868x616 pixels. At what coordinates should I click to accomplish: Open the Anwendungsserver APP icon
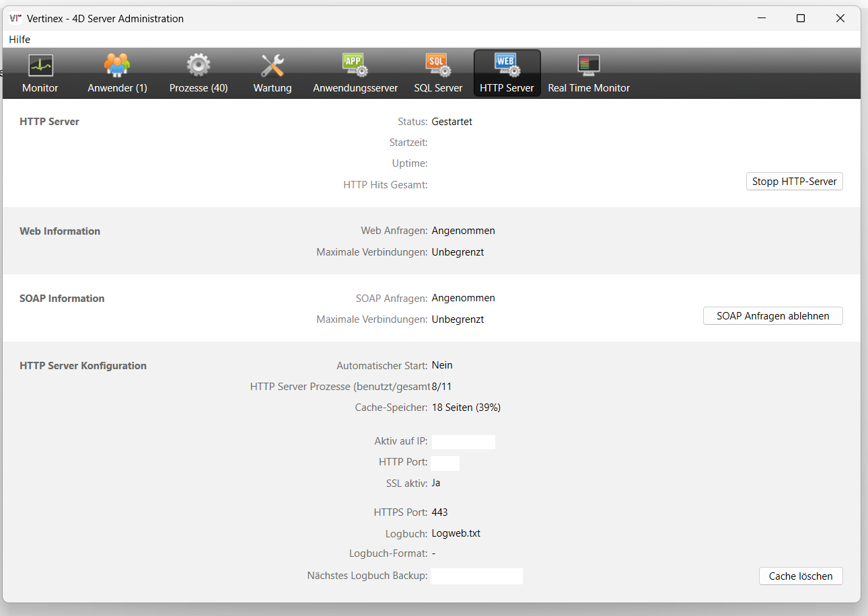(355, 67)
